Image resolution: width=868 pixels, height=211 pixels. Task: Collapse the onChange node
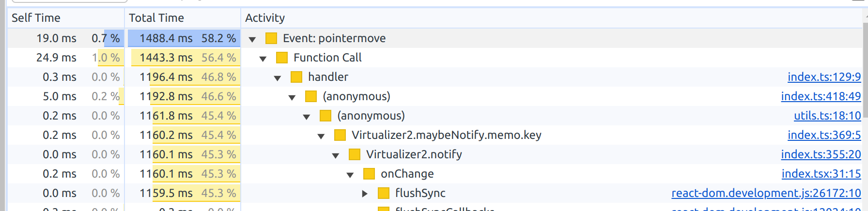[x=350, y=175]
